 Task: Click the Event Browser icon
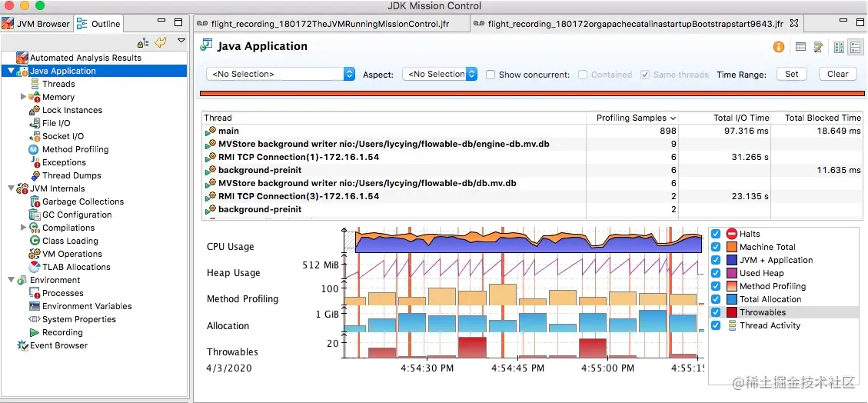[x=22, y=345]
